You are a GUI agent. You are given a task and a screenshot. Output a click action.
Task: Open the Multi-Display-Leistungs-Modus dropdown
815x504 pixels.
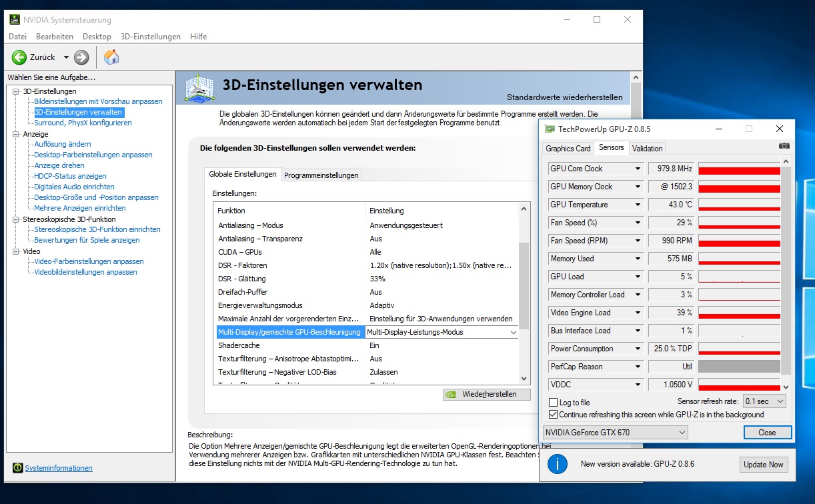point(513,332)
